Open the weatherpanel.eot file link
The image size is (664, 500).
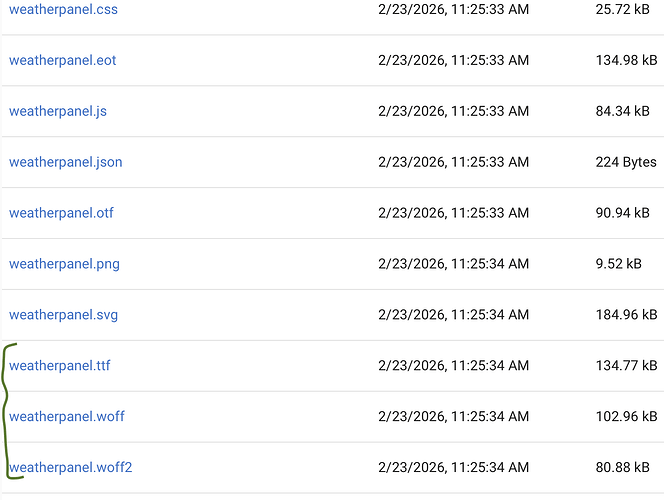coord(63,60)
